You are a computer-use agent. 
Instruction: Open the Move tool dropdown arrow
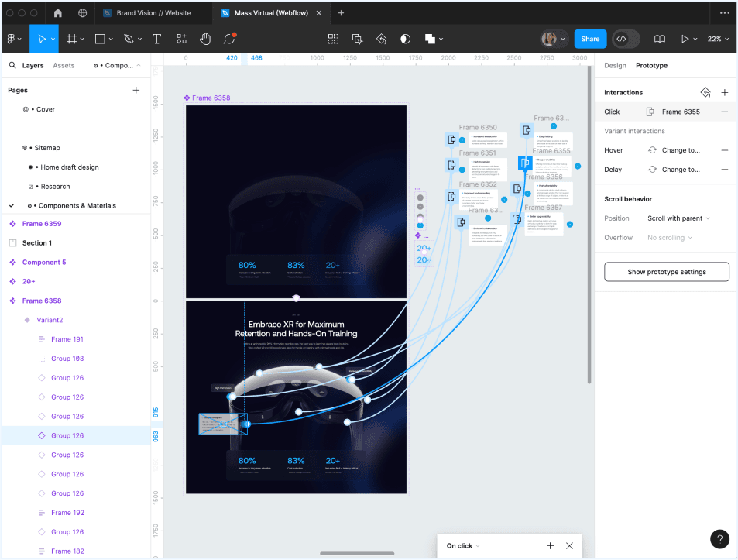pos(53,39)
